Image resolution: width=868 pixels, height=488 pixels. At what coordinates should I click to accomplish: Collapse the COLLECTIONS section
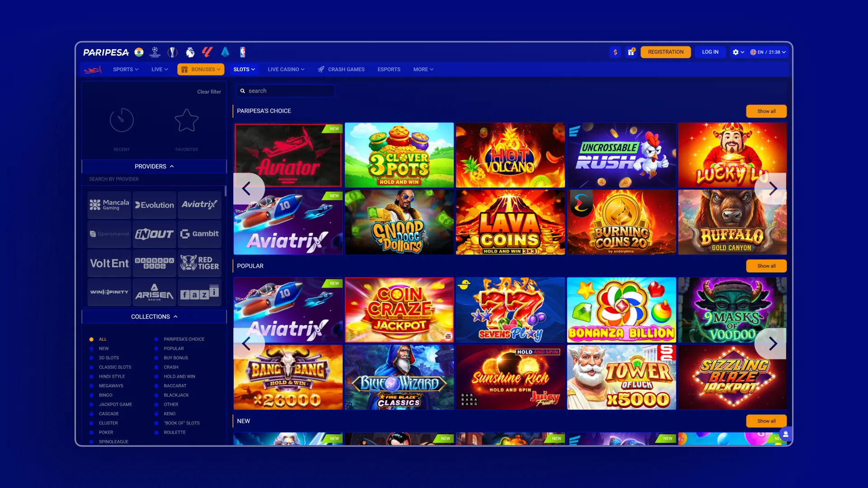click(x=154, y=317)
